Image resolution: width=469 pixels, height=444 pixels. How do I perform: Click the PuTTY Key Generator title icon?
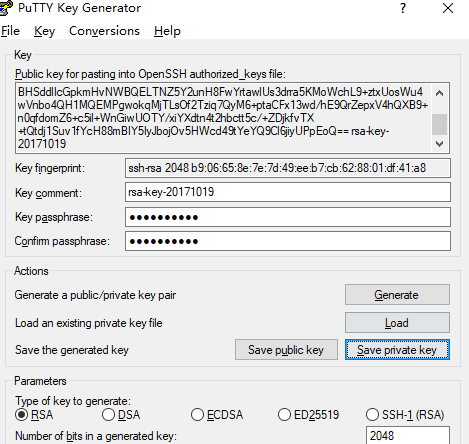point(6,8)
